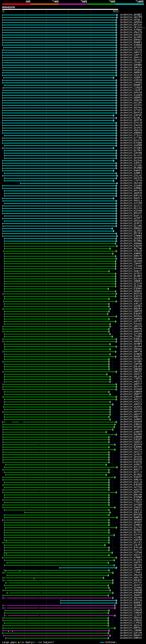Viewport: 146px width, 644px height.
Task: Select the text UniRef100_O22435
Action: 131,75
